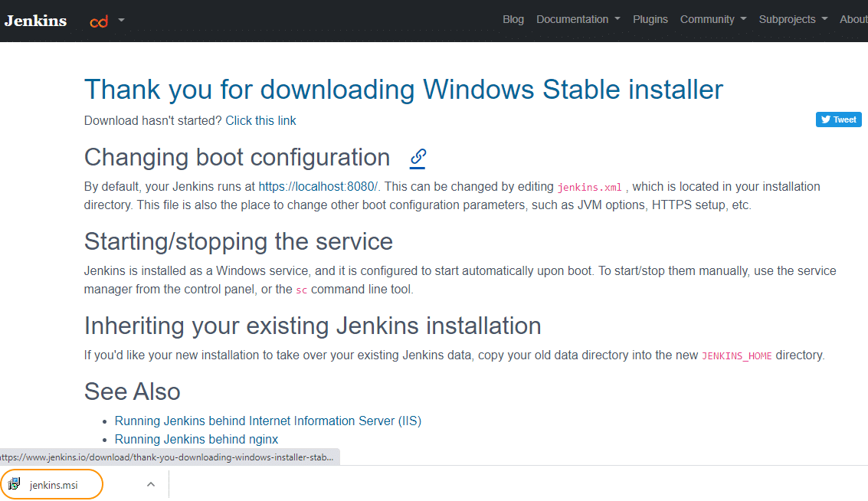Expand the Community dropdown menu

pos(713,19)
